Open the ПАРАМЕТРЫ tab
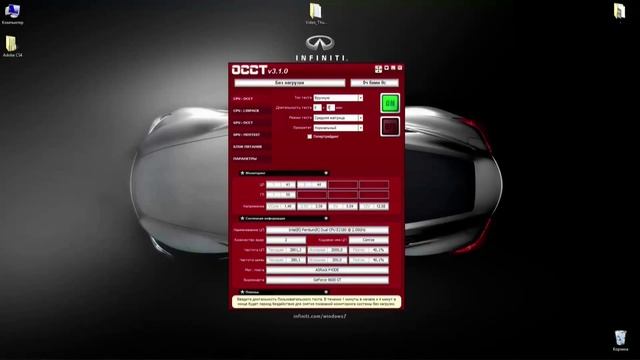The height and width of the screenshot is (360, 640). 251,158
